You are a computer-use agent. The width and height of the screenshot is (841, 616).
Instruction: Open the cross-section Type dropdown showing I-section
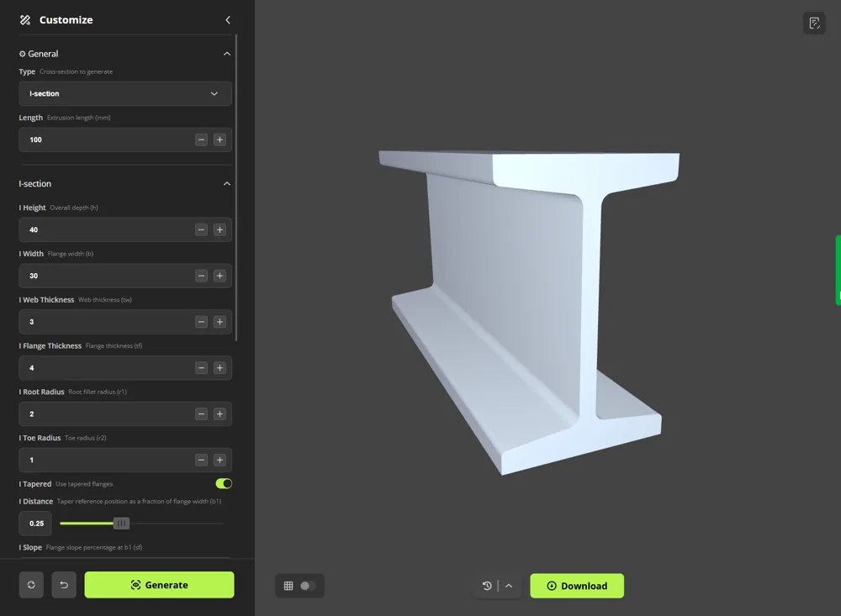[124, 93]
